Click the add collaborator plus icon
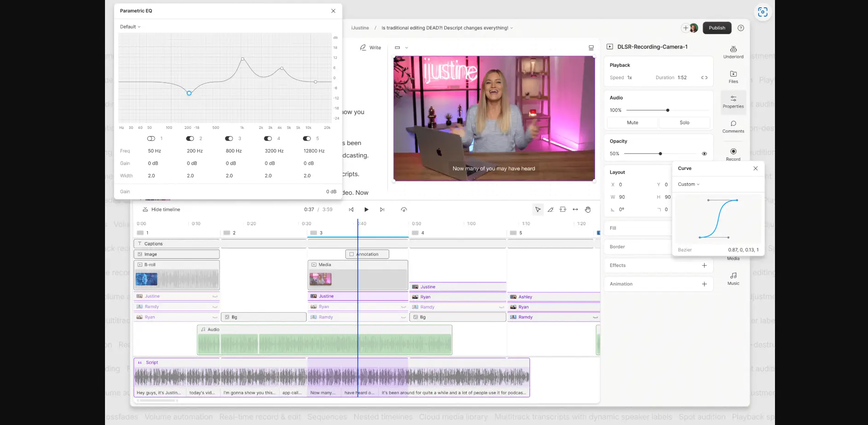Image resolution: width=868 pixels, height=425 pixels. click(x=685, y=28)
